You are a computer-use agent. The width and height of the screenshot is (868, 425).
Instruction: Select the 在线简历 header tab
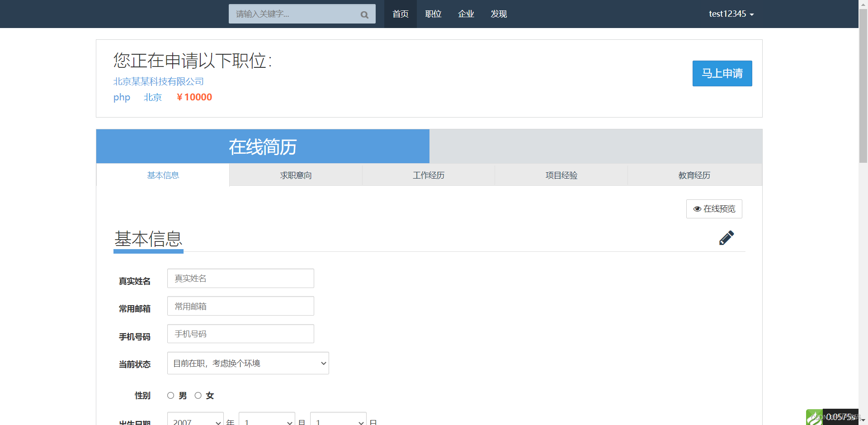tap(263, 146)
